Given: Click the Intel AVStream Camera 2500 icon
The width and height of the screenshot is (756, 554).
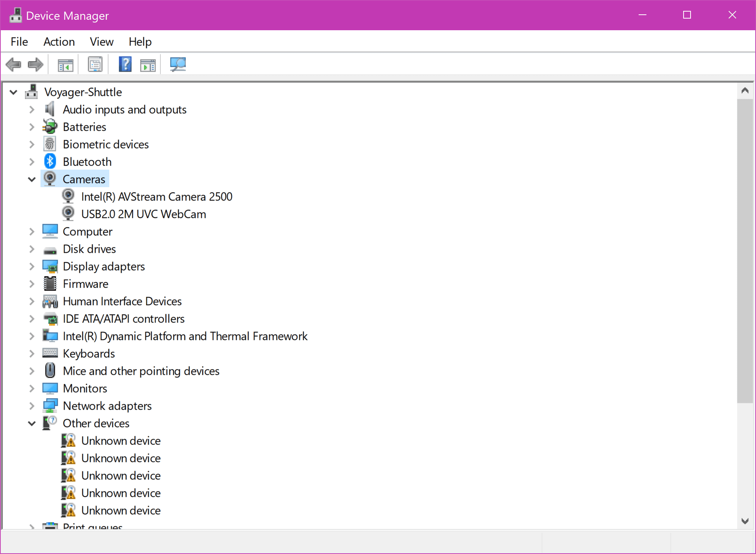Looking at the screenshot, I should tap(69, 196).
